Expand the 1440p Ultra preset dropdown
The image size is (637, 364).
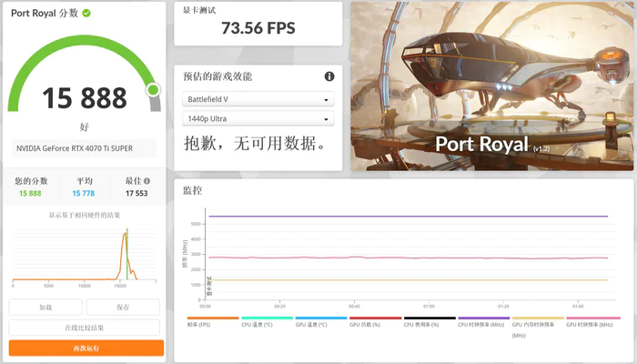[x=259, y=119]
